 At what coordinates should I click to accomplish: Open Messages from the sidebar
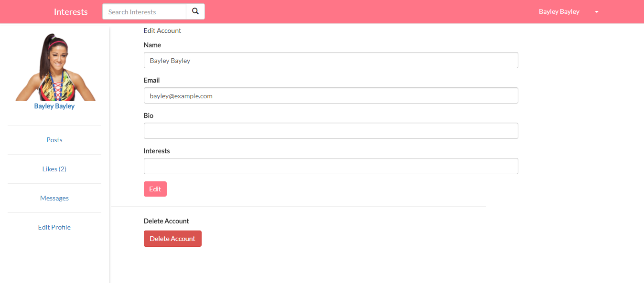click(x=54, y=198)
